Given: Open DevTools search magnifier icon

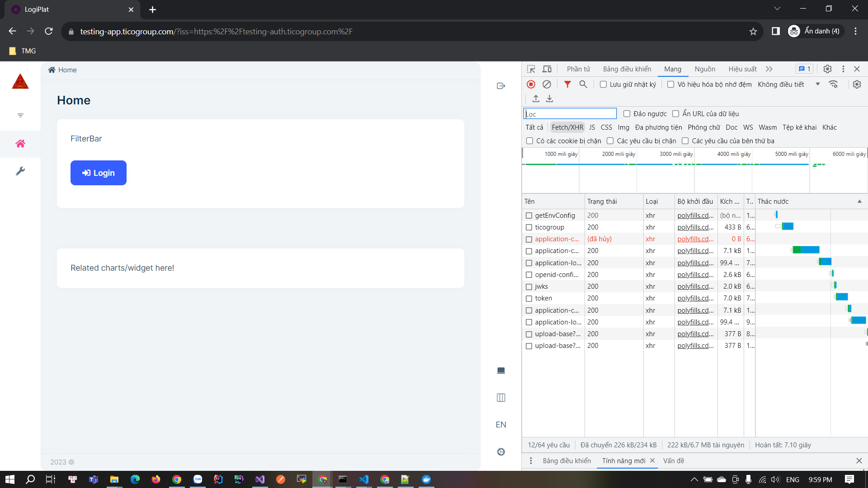Looking at the screenshot, I should click(583, 84).
